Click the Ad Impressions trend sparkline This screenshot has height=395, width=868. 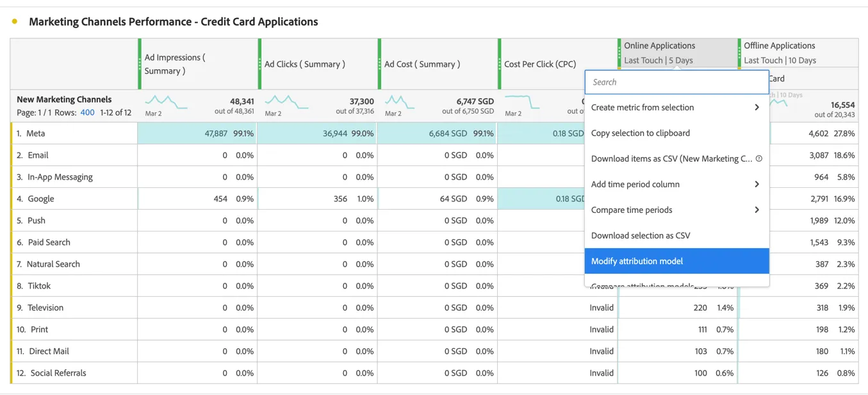tap(167, 102)
